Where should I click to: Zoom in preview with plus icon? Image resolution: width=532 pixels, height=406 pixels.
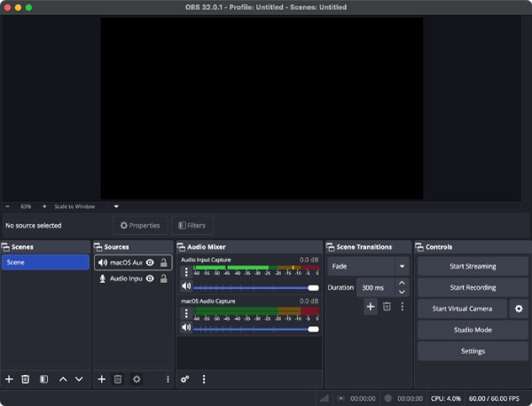click(x=44, y=207)
